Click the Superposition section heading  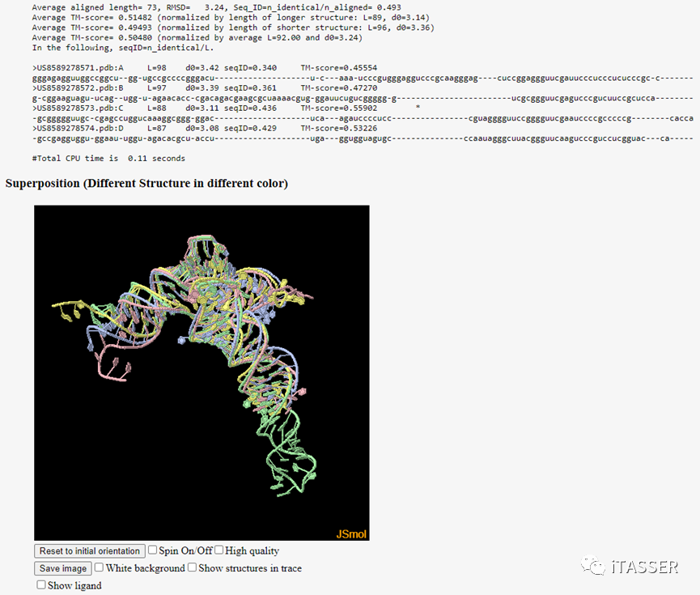click(x=146, y=184)
